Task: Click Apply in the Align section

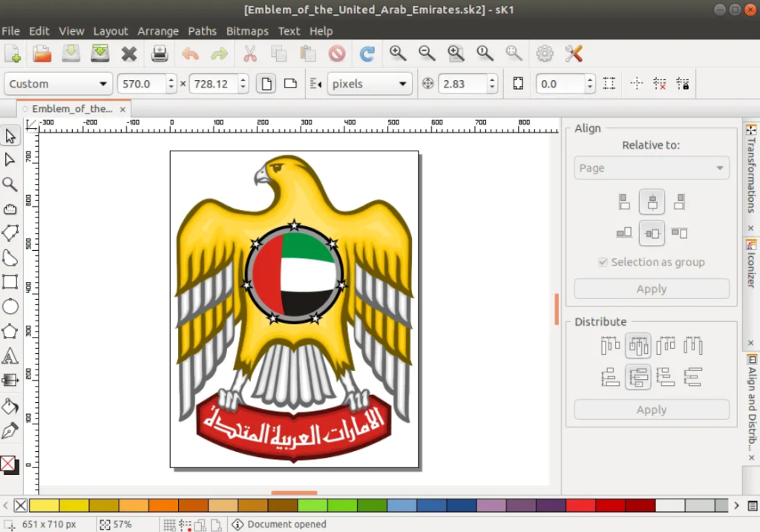Action: point(652,289)
